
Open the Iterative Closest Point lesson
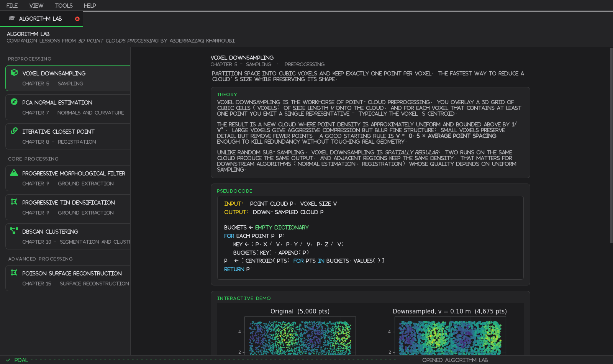point(68,136)
